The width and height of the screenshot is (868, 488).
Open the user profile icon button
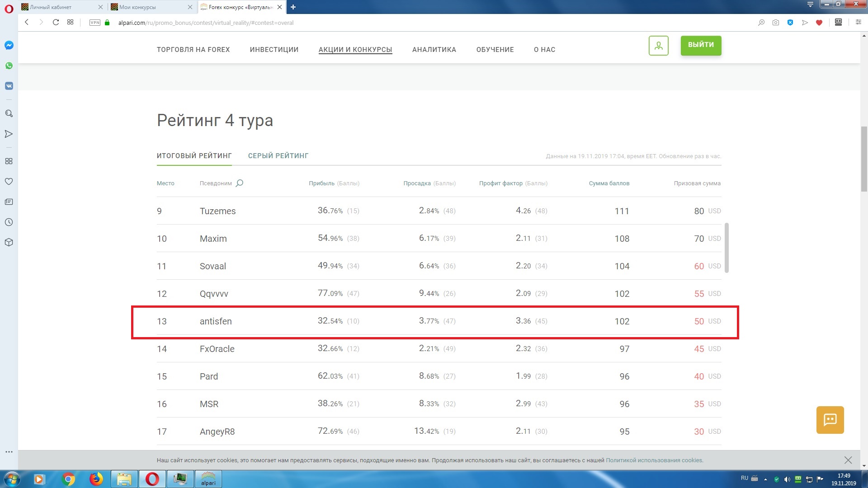point(658,46)
